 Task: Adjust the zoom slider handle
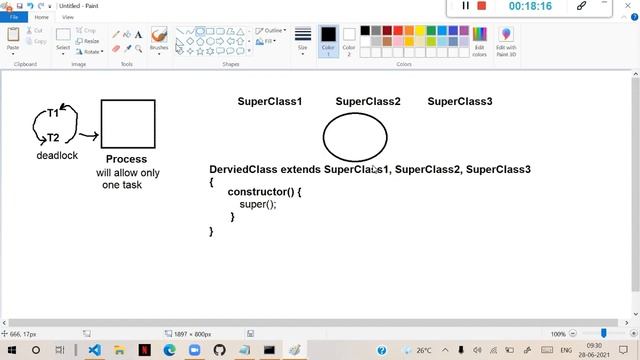point(603,333)
